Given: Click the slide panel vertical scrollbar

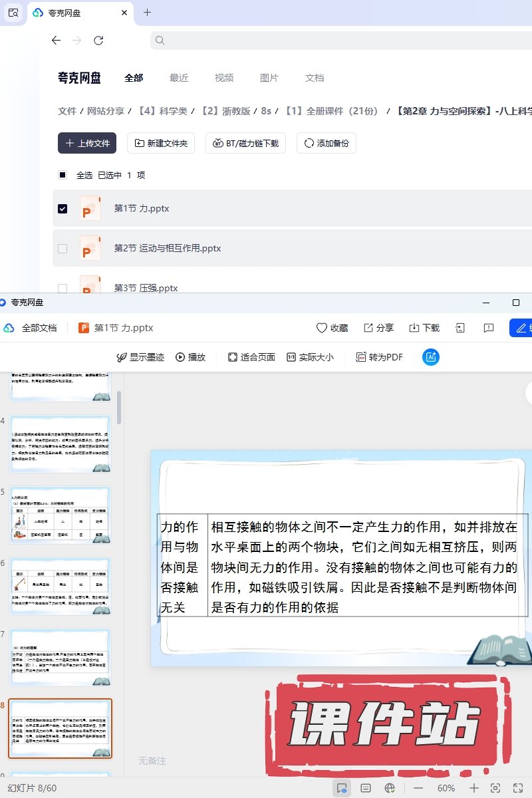Looking at the screenshot, I should (119, 407).
